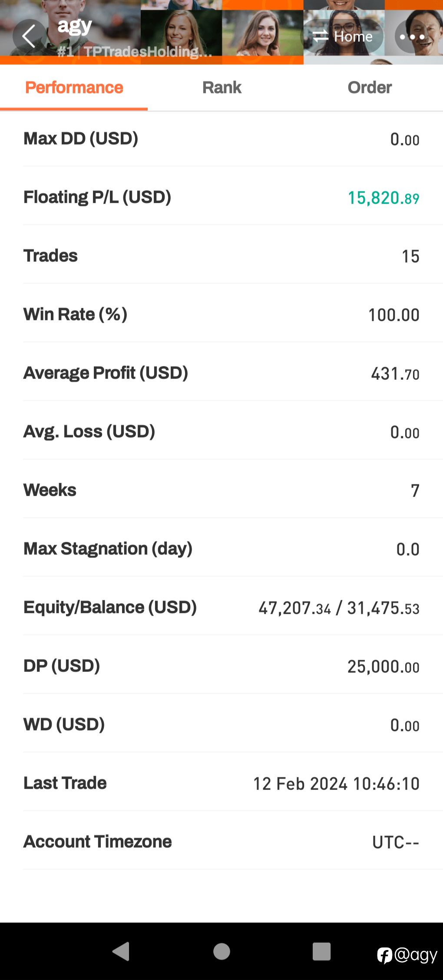Image resolution: width=443 pixels, height=980 pixels.
Task: Tap the Android recent apps square
Action: pyautogui.click(x=321, y=951)
